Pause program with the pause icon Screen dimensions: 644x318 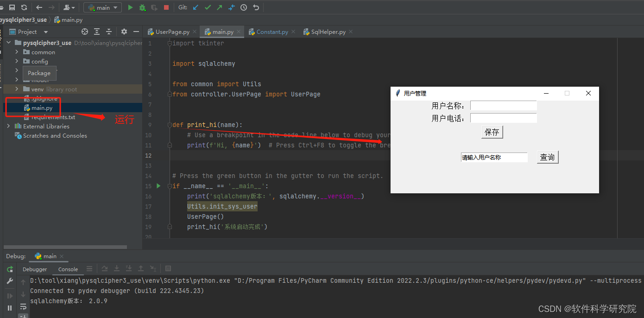pos(10,308)
